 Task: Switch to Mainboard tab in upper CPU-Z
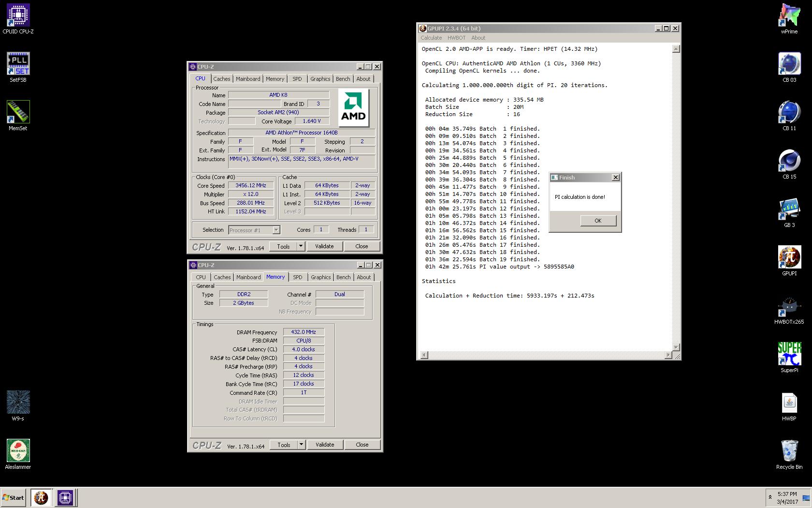click(248, 79)
